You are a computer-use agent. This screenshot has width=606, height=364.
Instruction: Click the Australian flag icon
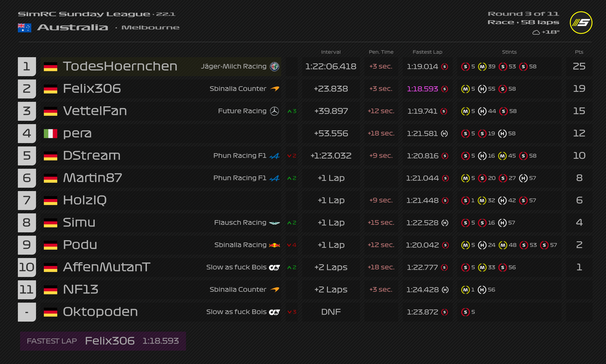click(24, 28)
